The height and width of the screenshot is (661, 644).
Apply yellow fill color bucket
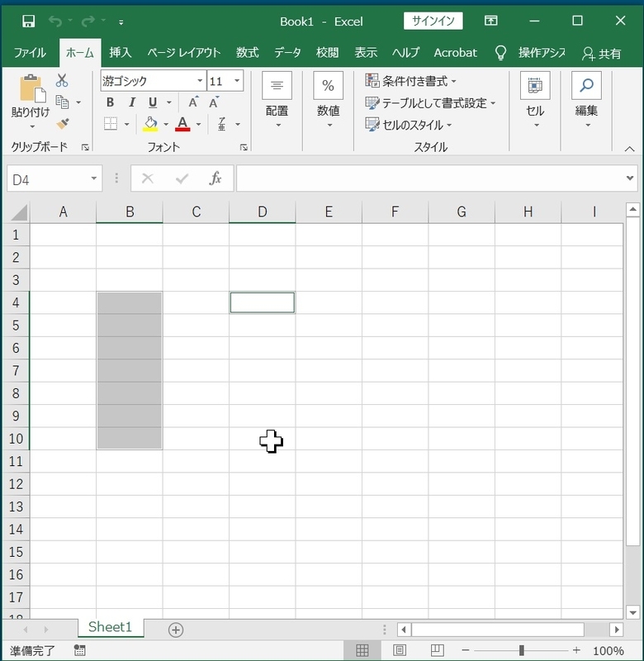coord(150,124)
